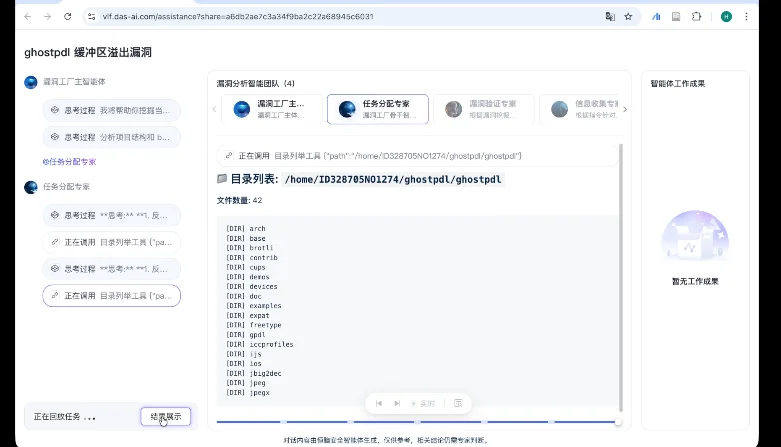The width and height of the screenshot is (781, 447).
Task: Select the [DIR] contrib entry
Action: click(252, 258)
